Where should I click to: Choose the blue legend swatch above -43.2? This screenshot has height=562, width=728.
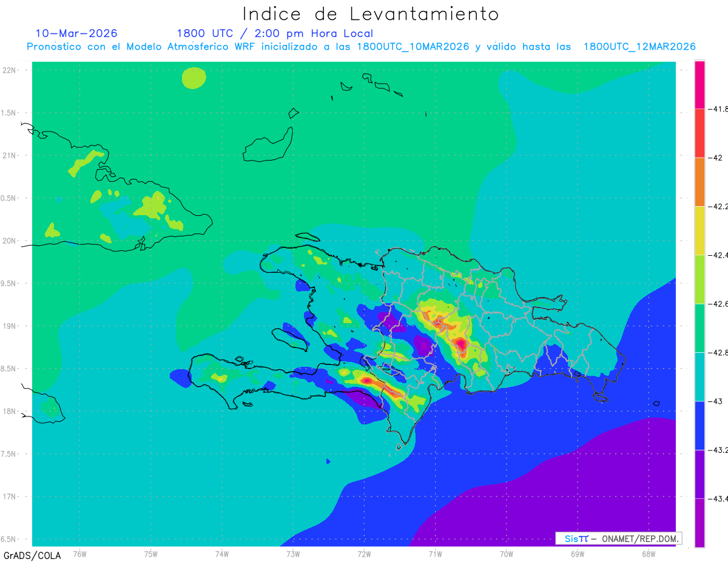[699, 425]
